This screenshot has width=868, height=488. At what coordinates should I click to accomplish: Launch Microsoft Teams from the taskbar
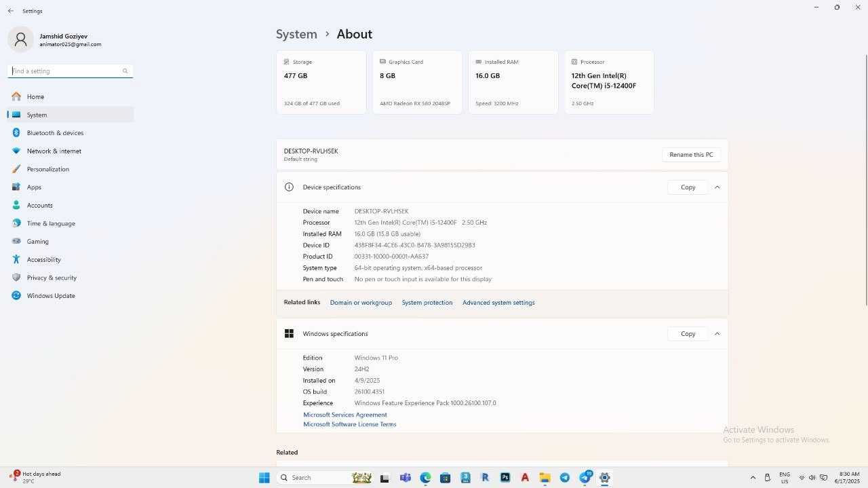pyautogui.click(x=406, y=478)
